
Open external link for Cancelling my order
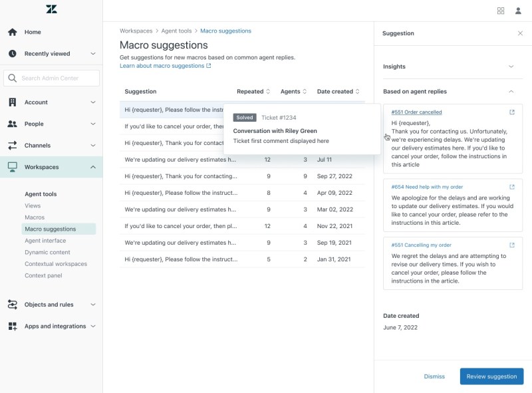coord(511,245)
